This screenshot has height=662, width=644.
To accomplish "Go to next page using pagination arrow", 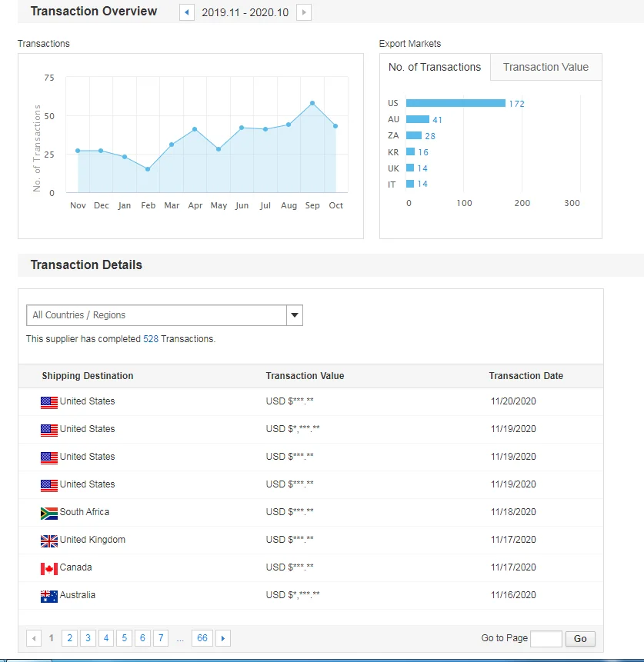I will pos(223,638).
